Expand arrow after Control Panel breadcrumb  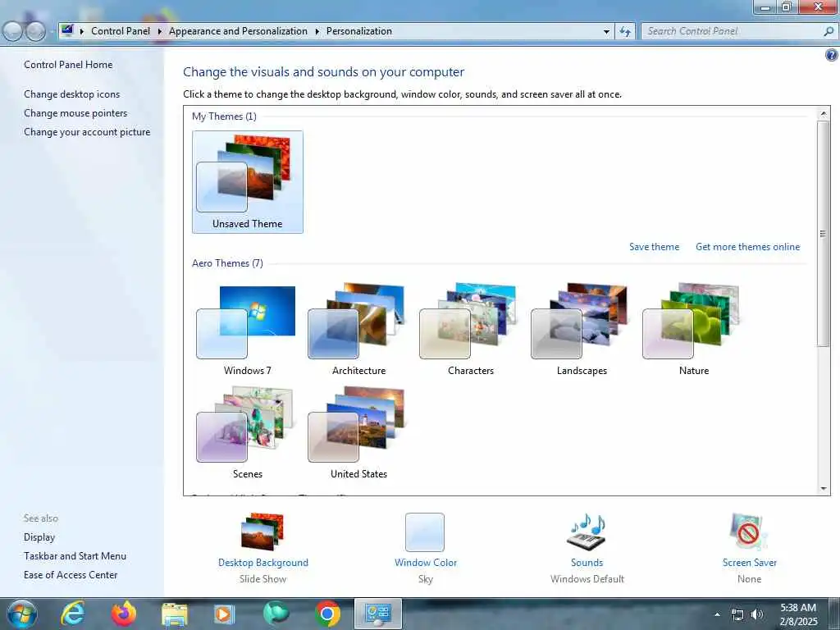click(160, 32)
